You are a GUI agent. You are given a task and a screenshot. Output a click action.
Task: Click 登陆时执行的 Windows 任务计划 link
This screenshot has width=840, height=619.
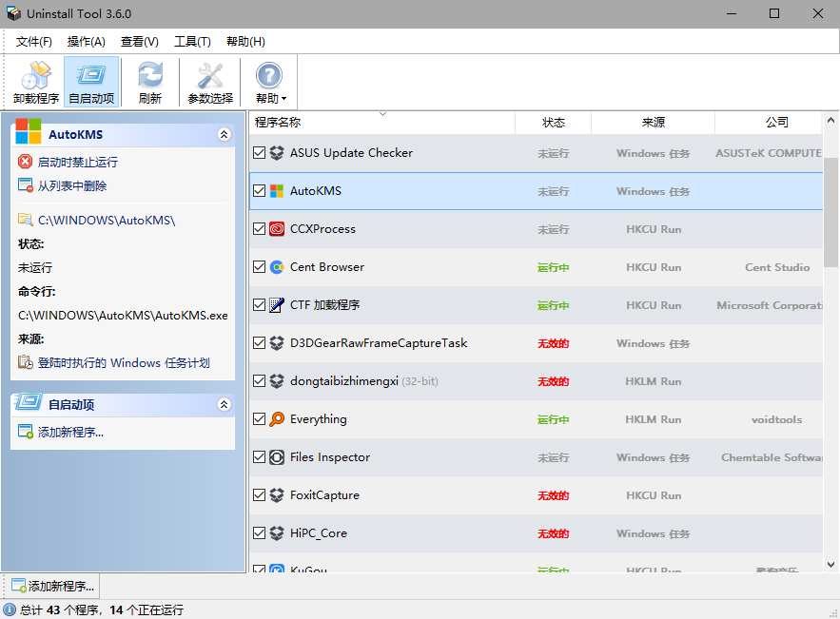click(124, 363)
